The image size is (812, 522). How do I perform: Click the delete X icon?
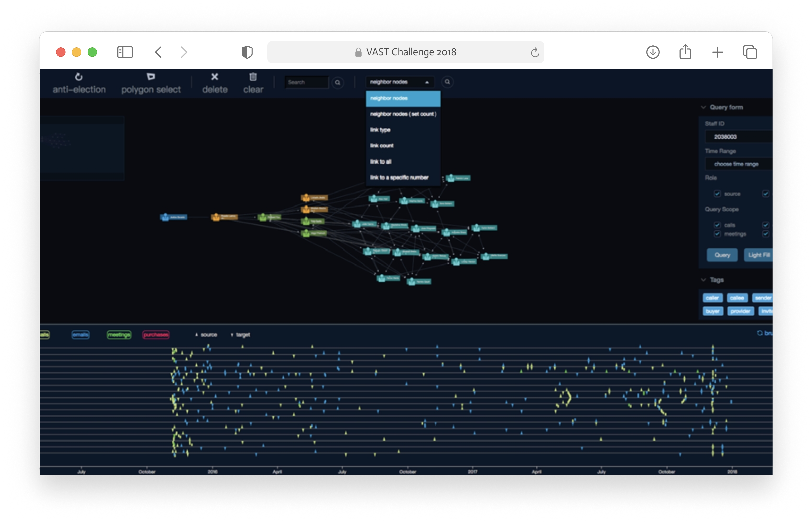pos(215,77)
